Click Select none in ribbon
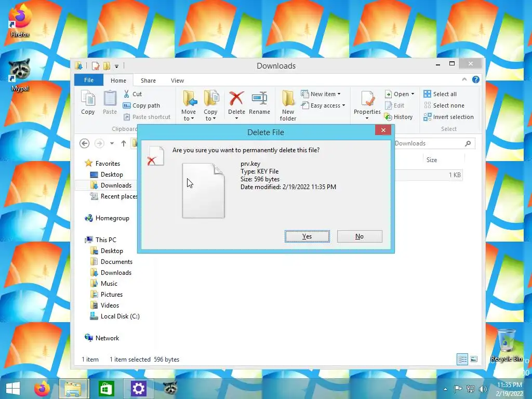 click(x=444, y=105)
